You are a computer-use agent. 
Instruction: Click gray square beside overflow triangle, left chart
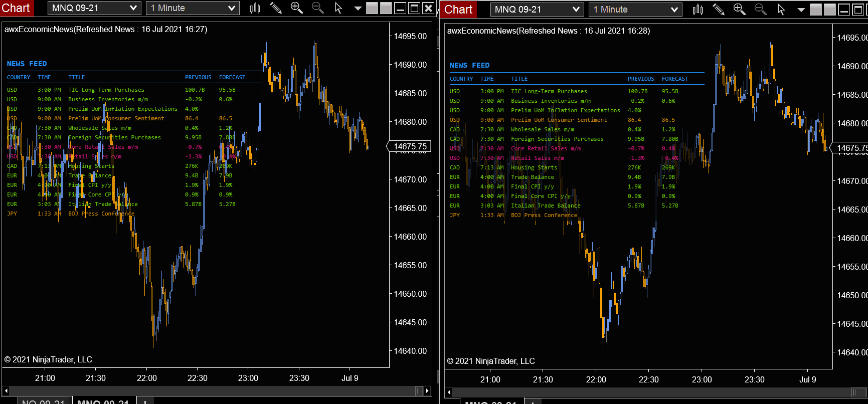(372, 8)
